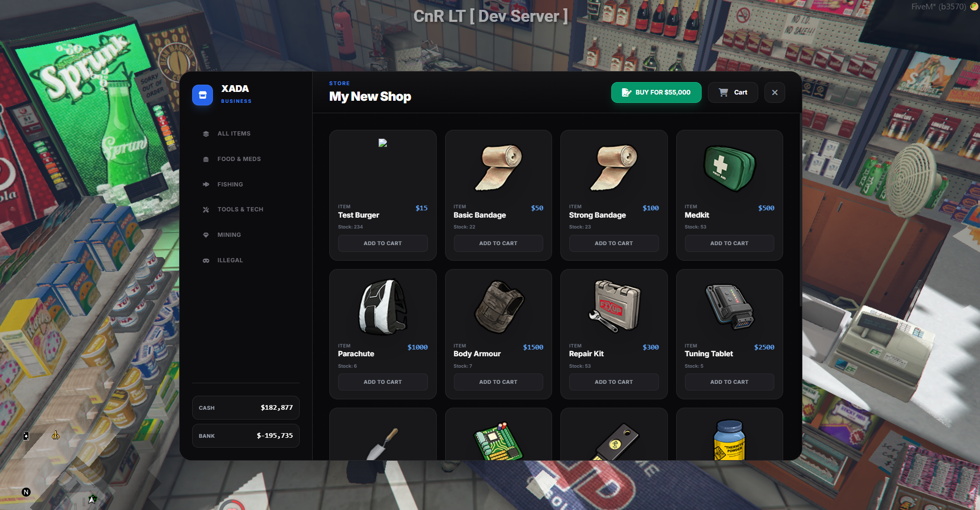Click the Fishing fish icon
This screenshot has height=510, width=980.
pyautogui.click(x=206, y=184)
